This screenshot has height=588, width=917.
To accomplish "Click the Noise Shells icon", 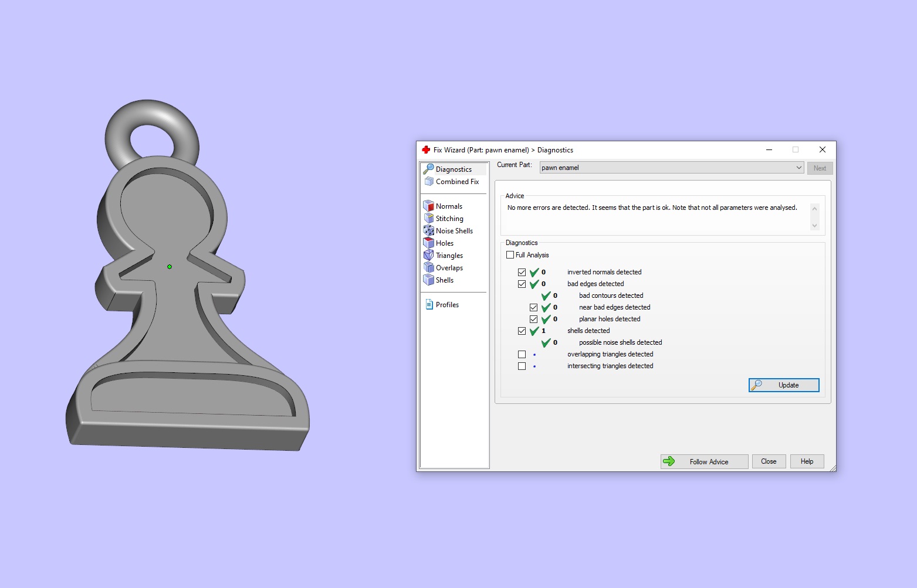I will click(x=429, y=231).
